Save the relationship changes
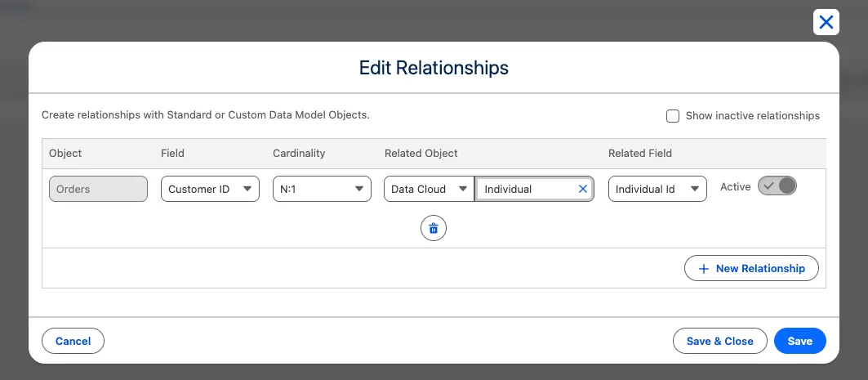 [799, 341]
